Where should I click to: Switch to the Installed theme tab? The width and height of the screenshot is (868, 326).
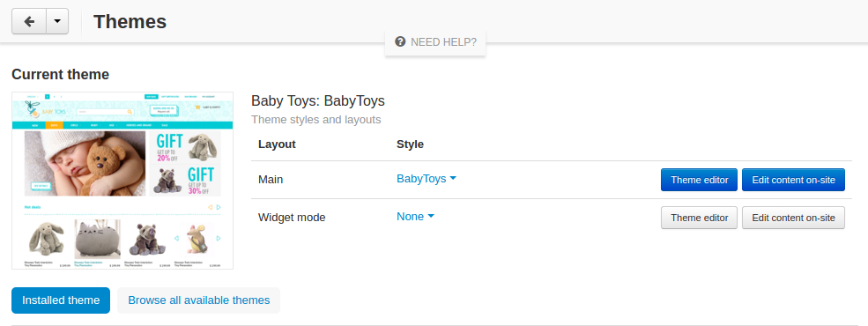61,300
